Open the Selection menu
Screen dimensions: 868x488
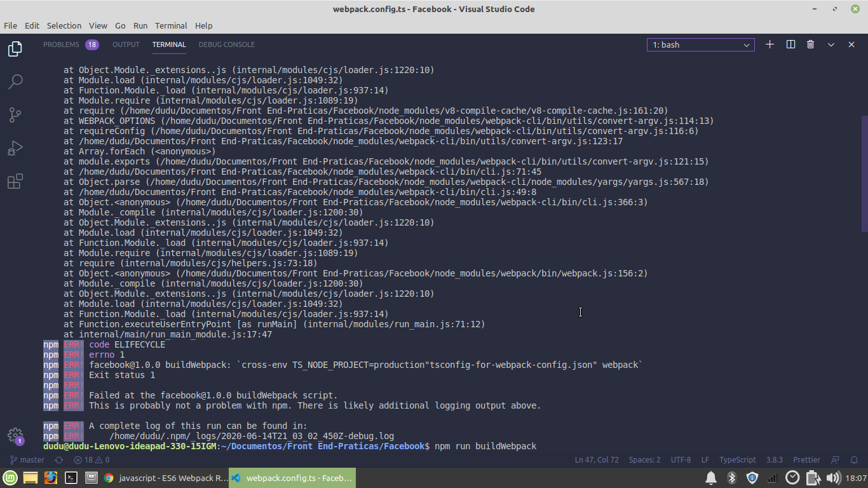[x=64, y=25]
